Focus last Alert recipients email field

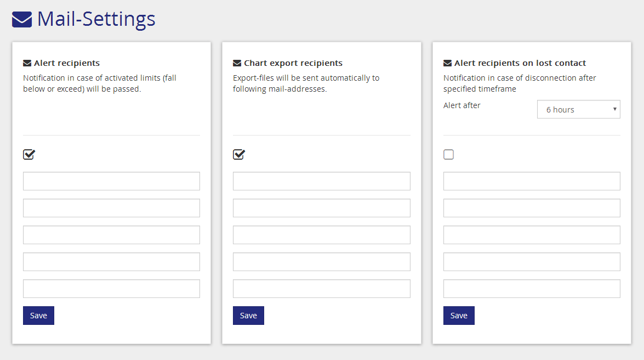pos(111,289)
